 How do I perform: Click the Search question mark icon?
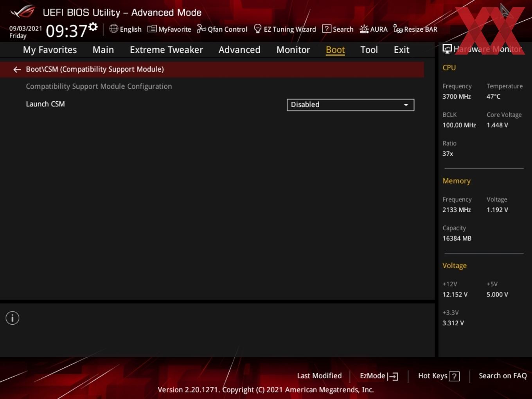tap(326, 29)
